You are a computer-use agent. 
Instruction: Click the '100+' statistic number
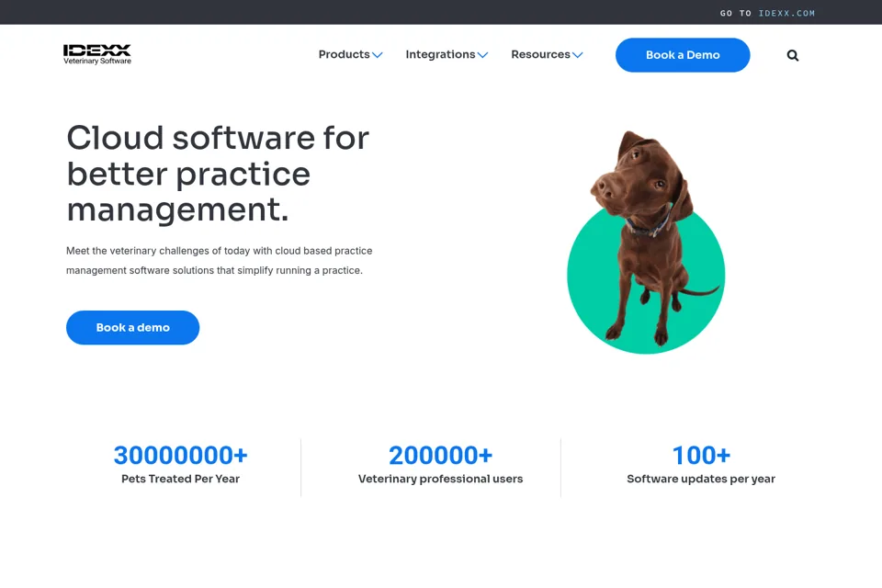701,455
